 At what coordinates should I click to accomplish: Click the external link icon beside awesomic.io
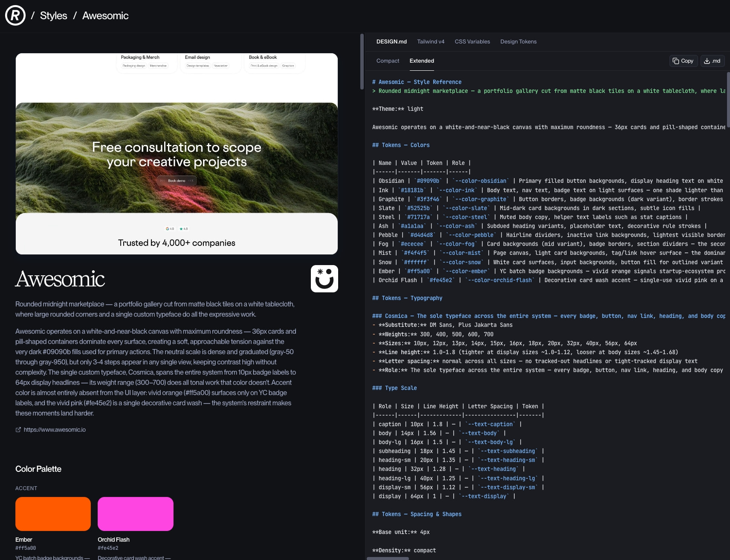point(18,430)
